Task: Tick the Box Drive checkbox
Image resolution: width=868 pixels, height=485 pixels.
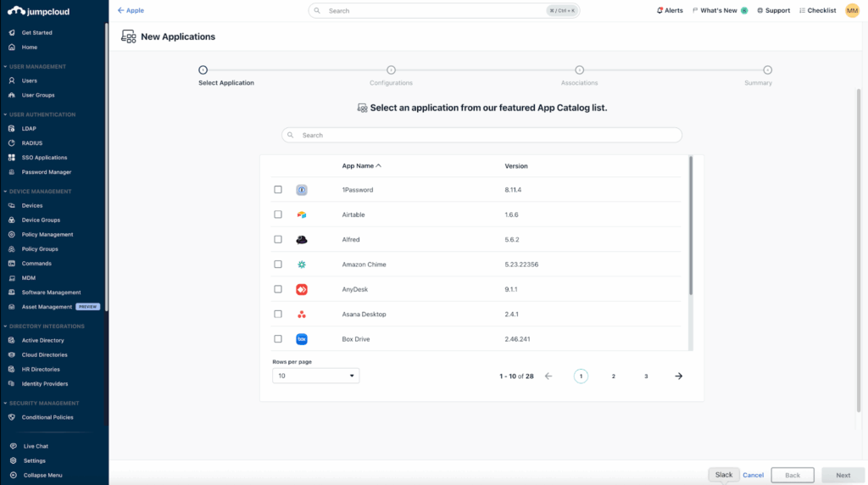Action: 278,339
